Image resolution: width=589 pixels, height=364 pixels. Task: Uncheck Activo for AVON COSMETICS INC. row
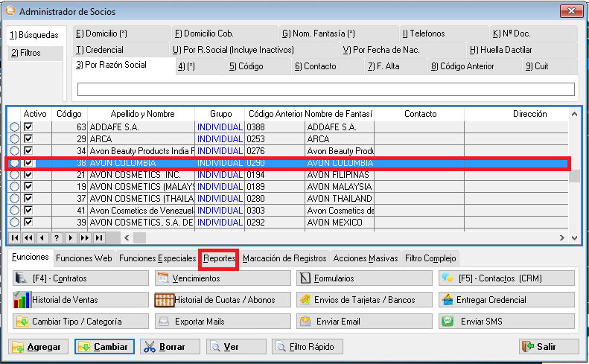pyautogui.click(x=28, y=175)
